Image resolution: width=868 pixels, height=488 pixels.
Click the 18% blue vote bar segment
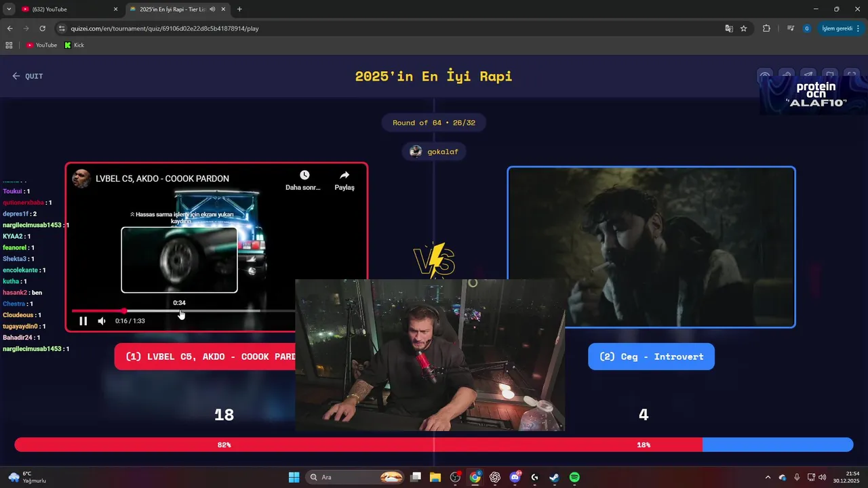(778, 445)
